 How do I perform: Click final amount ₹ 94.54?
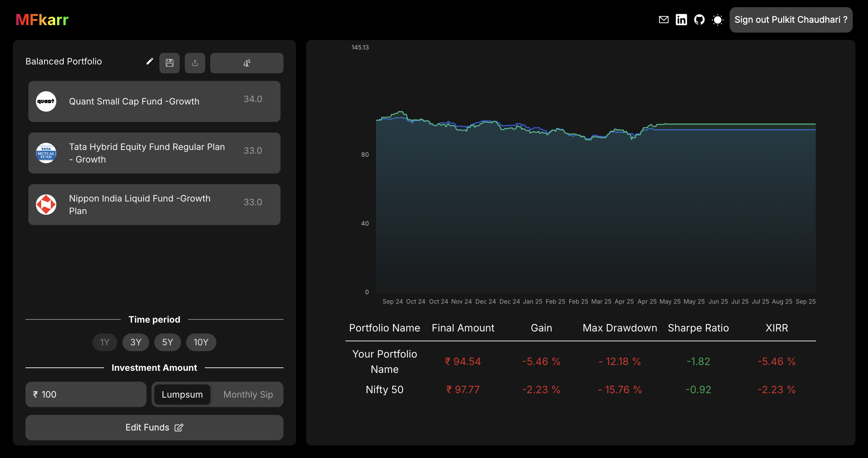coord(463,361)
